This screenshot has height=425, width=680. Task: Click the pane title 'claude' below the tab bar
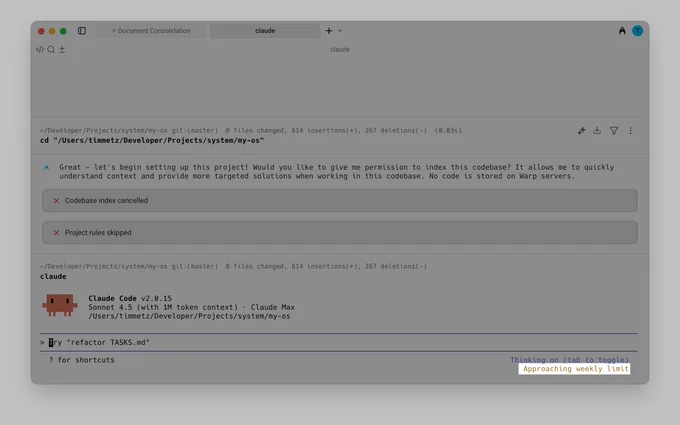(340, 49)
